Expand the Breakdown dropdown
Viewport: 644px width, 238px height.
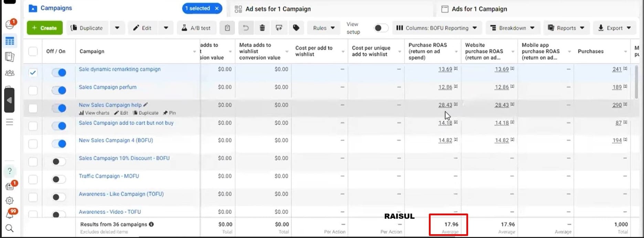512,28
